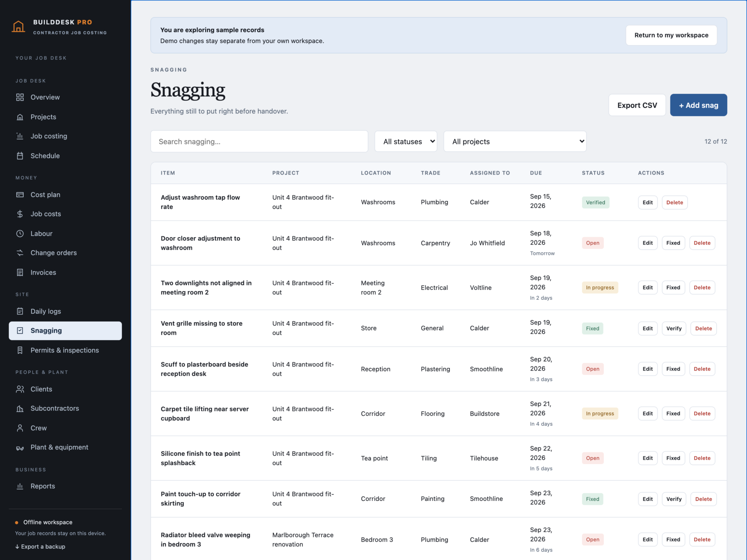Click the Labour clock icon
This screenshot has height=560, width=747.
(x=20, y=234)
